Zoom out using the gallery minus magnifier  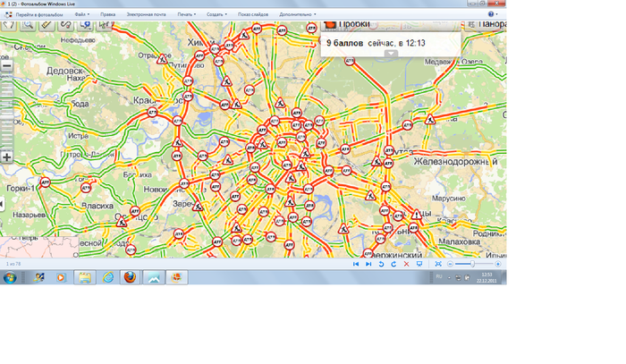click(x=450, y=264)
